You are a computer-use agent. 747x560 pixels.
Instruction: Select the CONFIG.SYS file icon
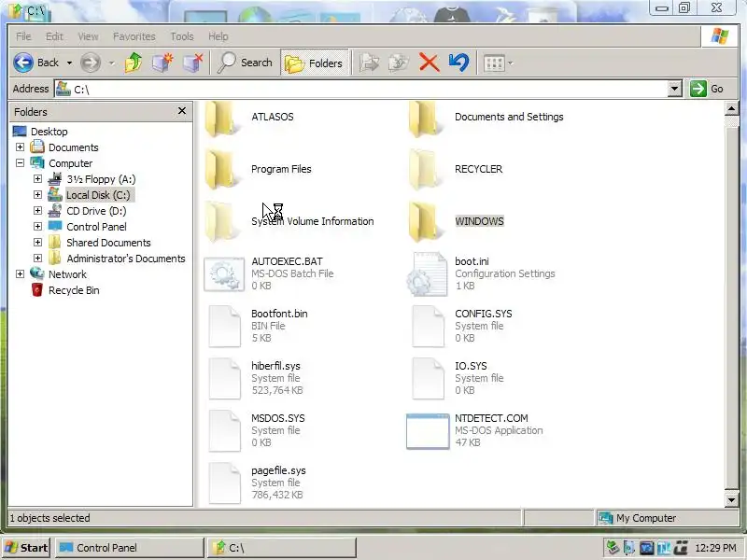[x=428, y=326]
